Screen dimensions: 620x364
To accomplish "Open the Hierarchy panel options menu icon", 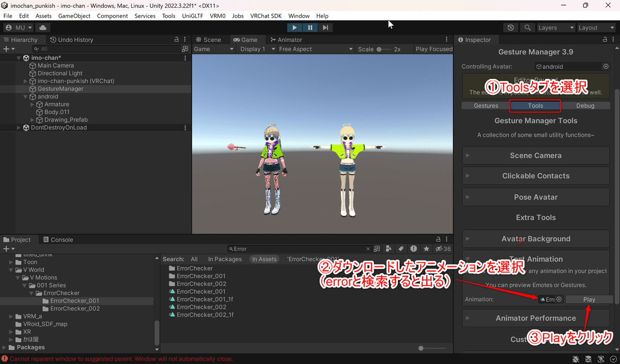I will coord(184,39).
